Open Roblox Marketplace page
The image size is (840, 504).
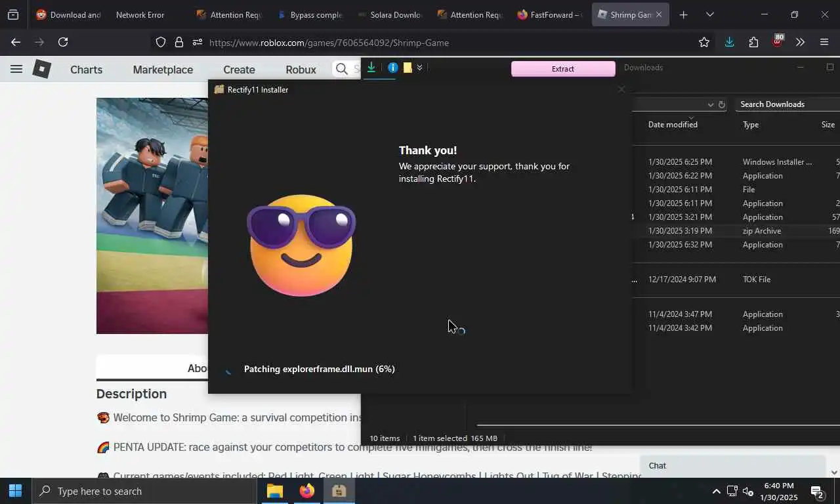(163, 70)
